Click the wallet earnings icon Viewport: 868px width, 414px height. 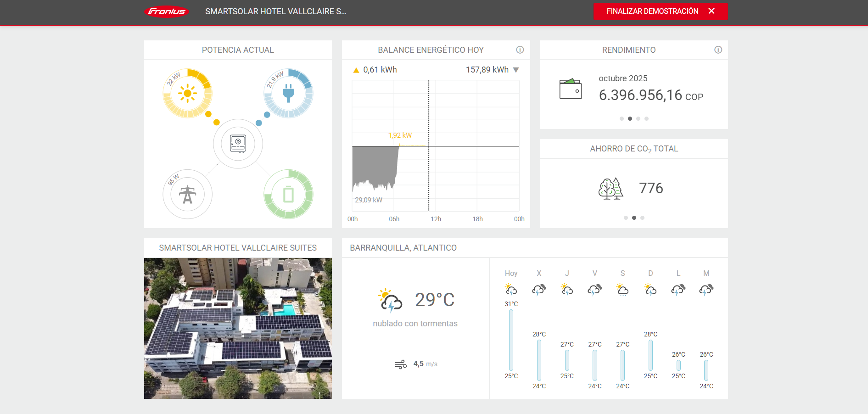click(x=571, y=89)
